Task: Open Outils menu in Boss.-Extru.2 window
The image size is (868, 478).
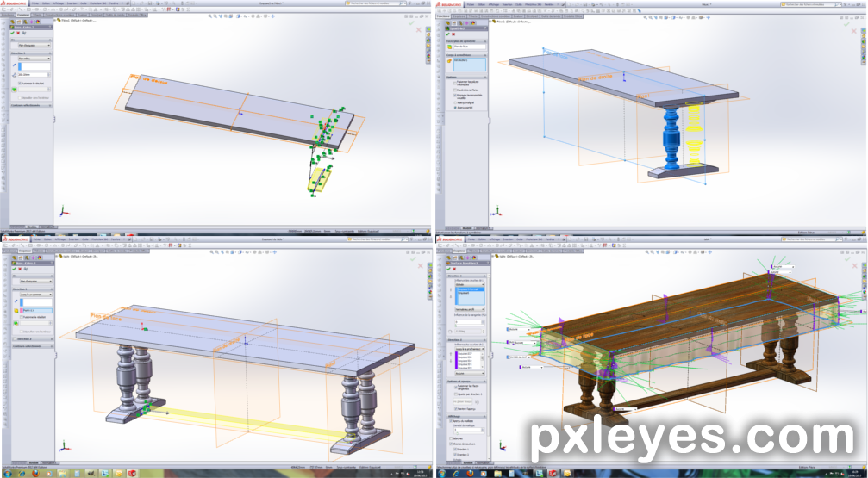Action: pyautogui.click(x=83, y=3)
